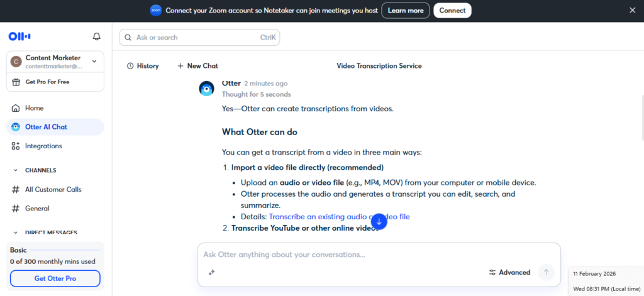
Task: Click the Zoom logo in top banner
Action: [x=156, y=10]
